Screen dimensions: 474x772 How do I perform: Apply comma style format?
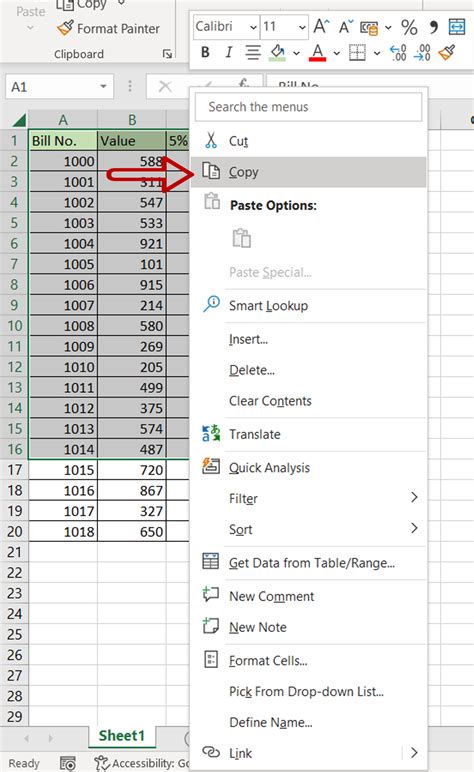click(433, 27)
